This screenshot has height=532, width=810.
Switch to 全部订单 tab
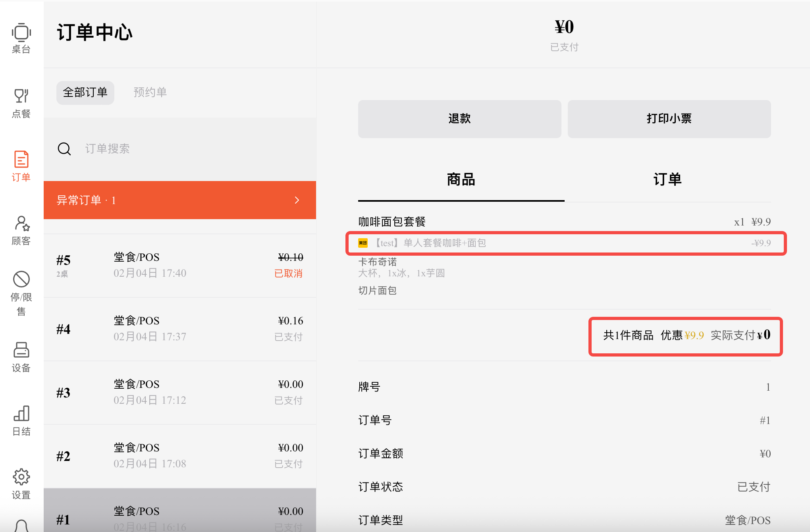tap(85, 93)
